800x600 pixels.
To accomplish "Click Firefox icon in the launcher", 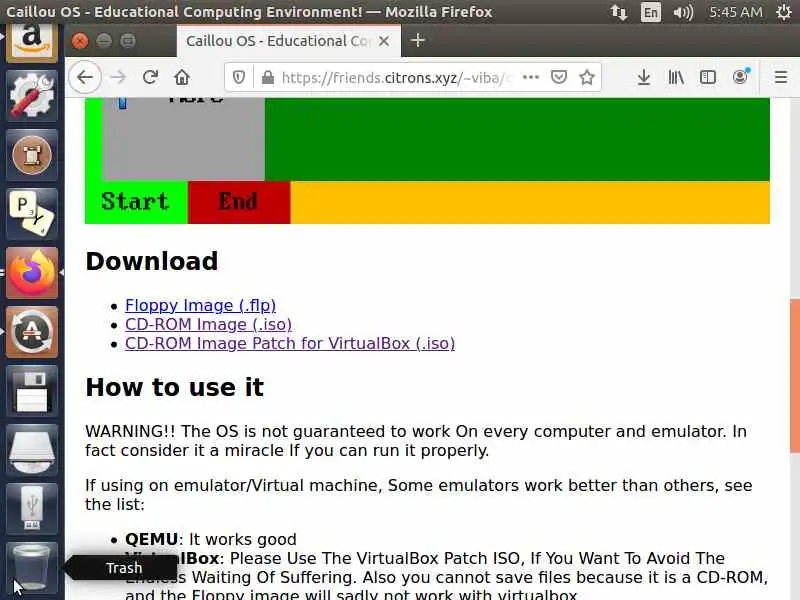I will tap(32, 273).
